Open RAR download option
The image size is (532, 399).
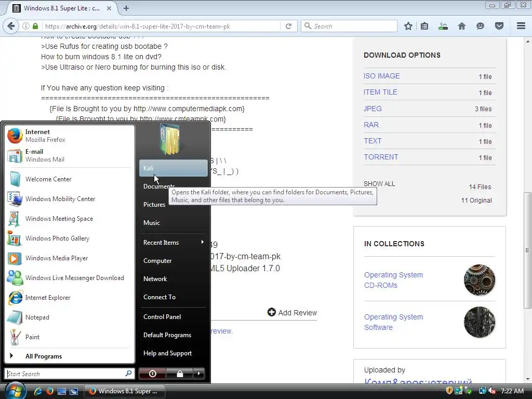(x=371, y=125)
